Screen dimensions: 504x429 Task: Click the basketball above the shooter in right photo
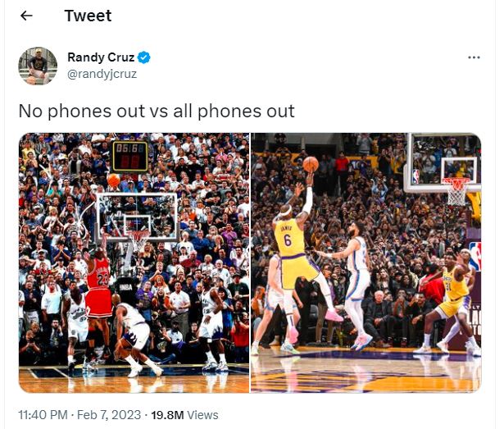pyautogui.click(x=311, y=164)
